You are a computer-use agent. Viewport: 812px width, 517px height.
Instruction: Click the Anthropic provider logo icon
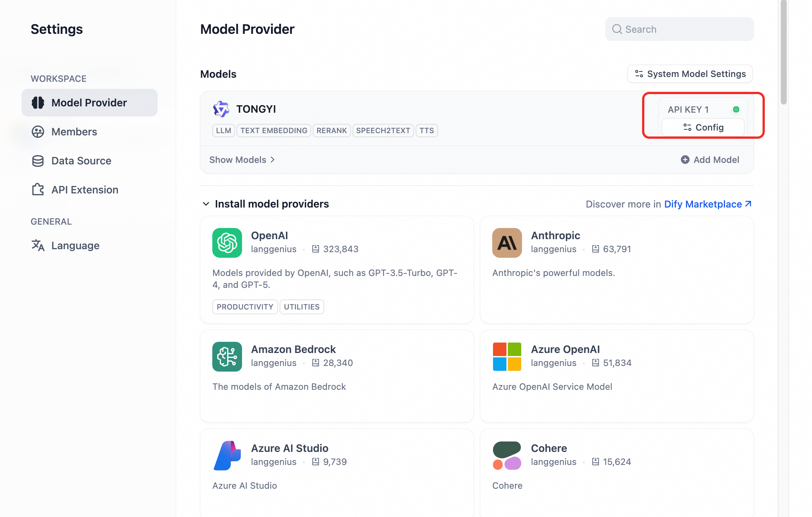click(x=507, y=243)
